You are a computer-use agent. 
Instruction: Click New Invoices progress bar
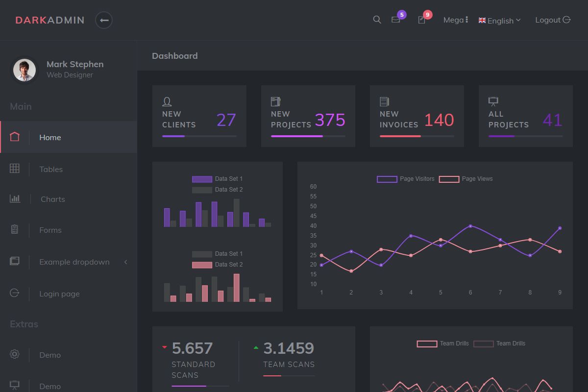point(417,136)
